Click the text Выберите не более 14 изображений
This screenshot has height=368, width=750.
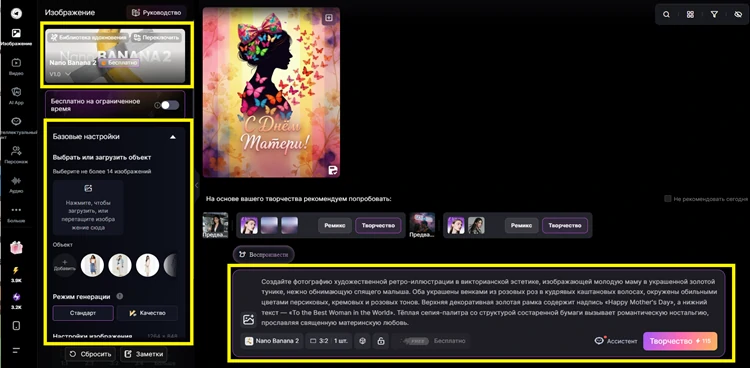[x=102, y=171]
